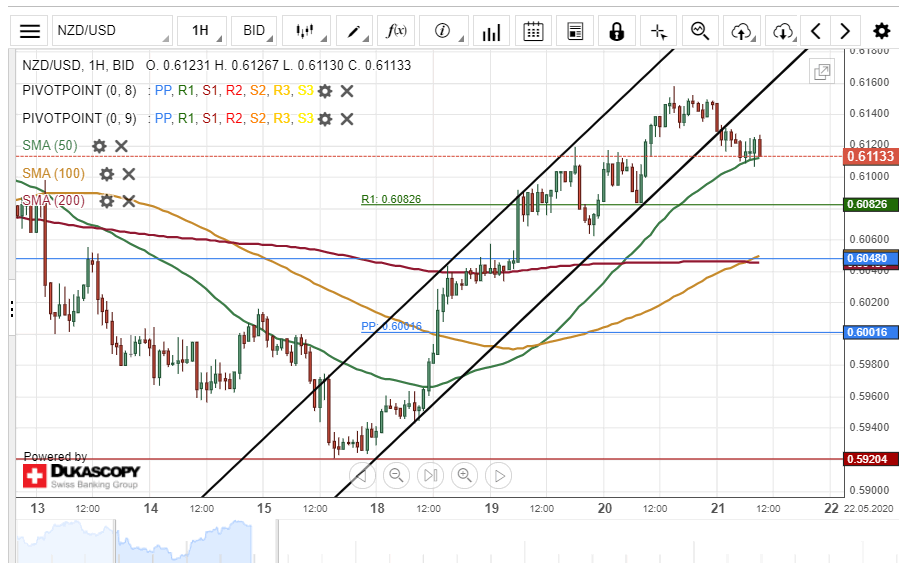Click the Dukascopy logo link

point(82,474)
